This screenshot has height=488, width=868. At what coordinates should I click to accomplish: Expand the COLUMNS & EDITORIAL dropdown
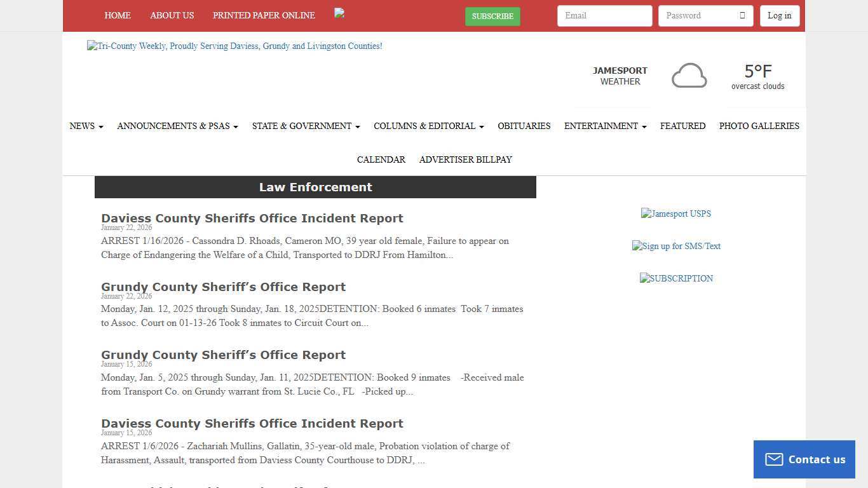(428, 126)
